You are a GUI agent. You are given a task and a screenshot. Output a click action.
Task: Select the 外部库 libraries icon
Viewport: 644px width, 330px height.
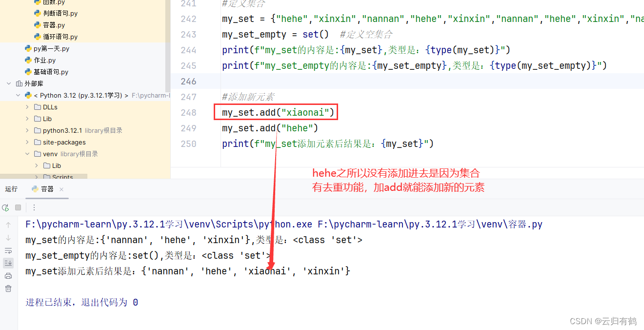(19, 83)
